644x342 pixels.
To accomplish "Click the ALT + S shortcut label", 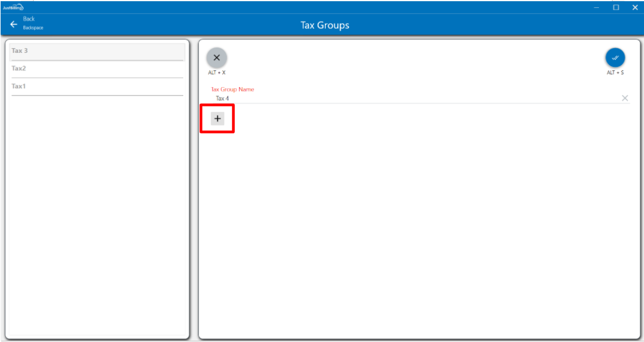I will (x=615, y=73).
